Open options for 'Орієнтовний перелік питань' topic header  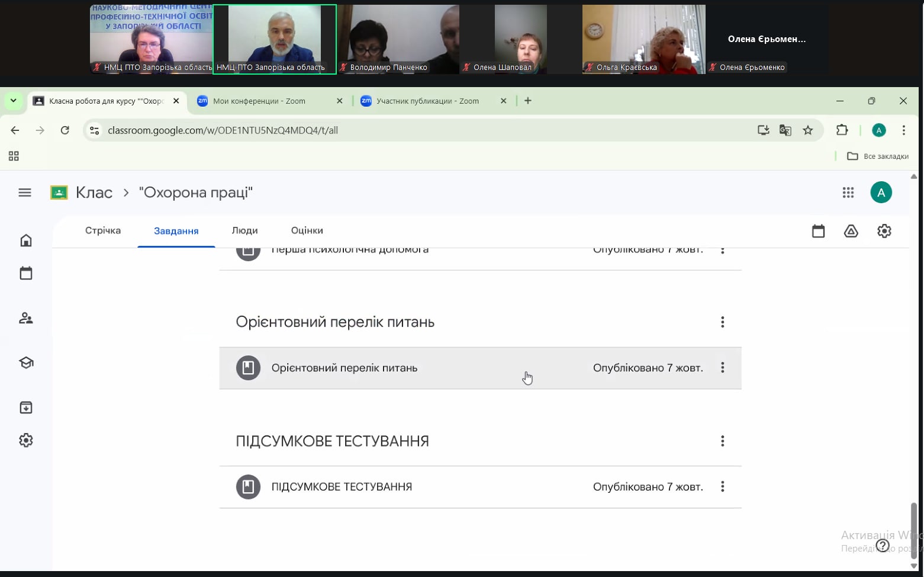pyautogui.click(x=722, y=322)
